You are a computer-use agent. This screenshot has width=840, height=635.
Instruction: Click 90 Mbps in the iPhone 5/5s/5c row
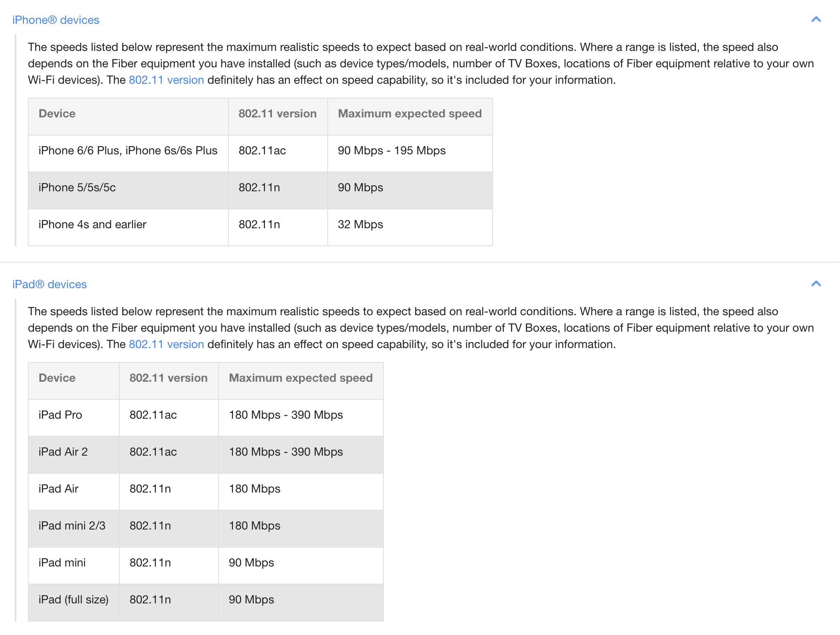(x=361, y=188)
